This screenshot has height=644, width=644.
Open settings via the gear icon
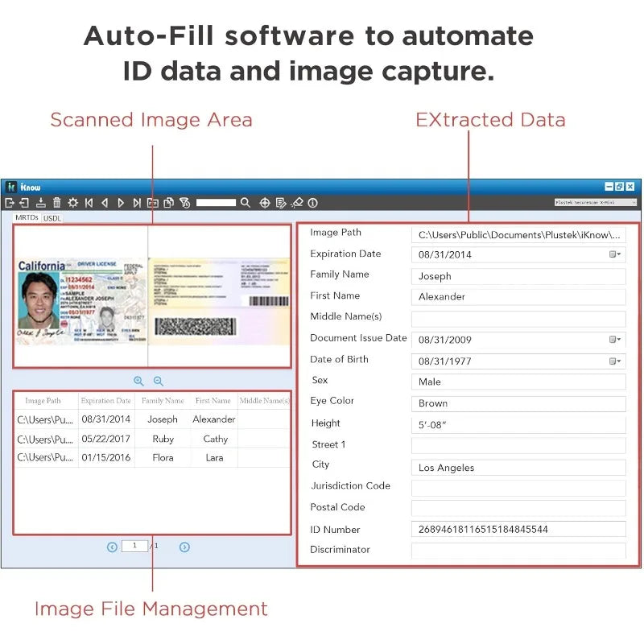click(73, 203)
